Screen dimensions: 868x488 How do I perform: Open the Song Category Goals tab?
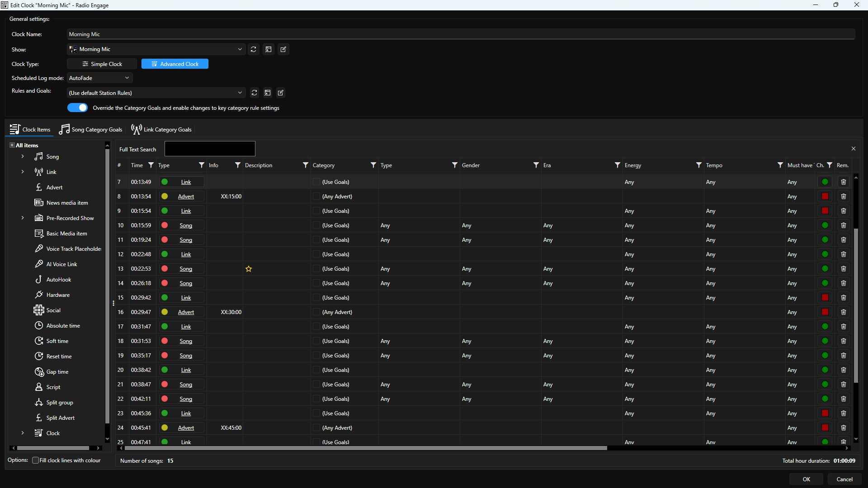click(90, 129)
